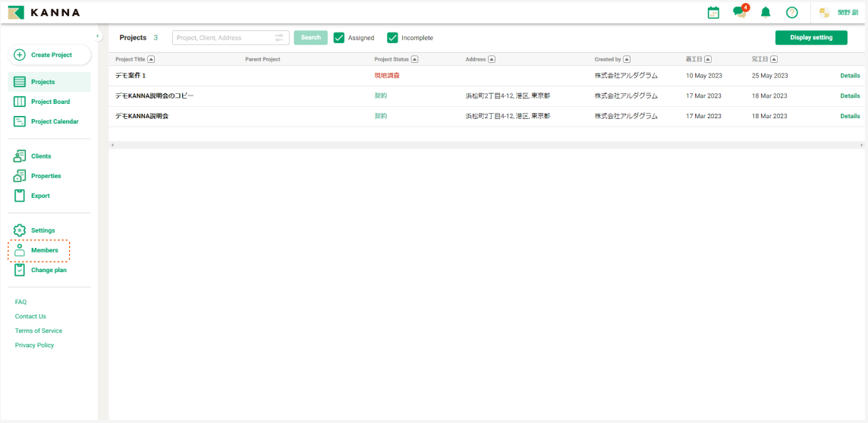This screenshot has height=423, width=868.
Task: Go to Properties in sidebar
Action: [x=46, y=176]
